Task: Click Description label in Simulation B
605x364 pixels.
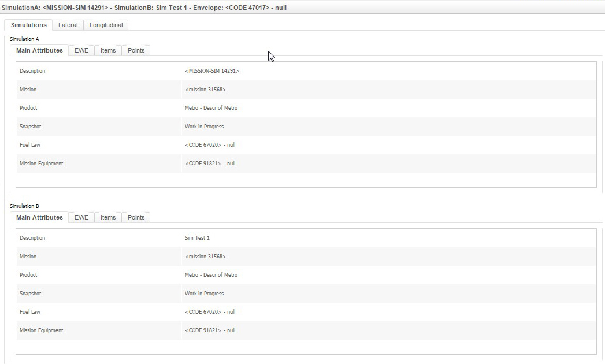Action: 32,238
